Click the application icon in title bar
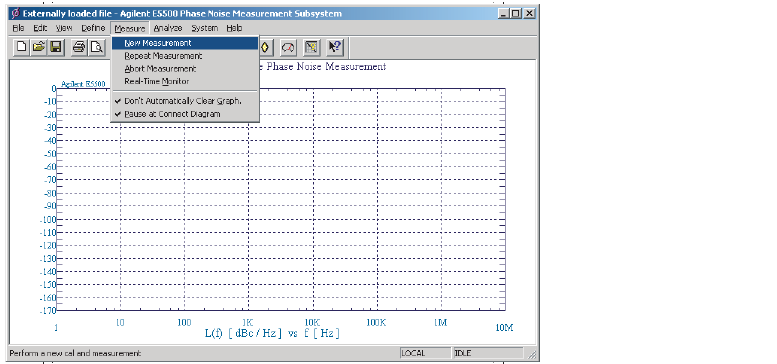The image size is (777, 364). [15, 13]
